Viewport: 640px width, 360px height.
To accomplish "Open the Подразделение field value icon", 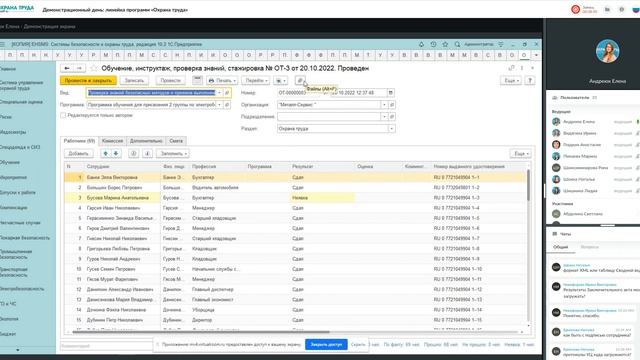I will tap(391, 117).
